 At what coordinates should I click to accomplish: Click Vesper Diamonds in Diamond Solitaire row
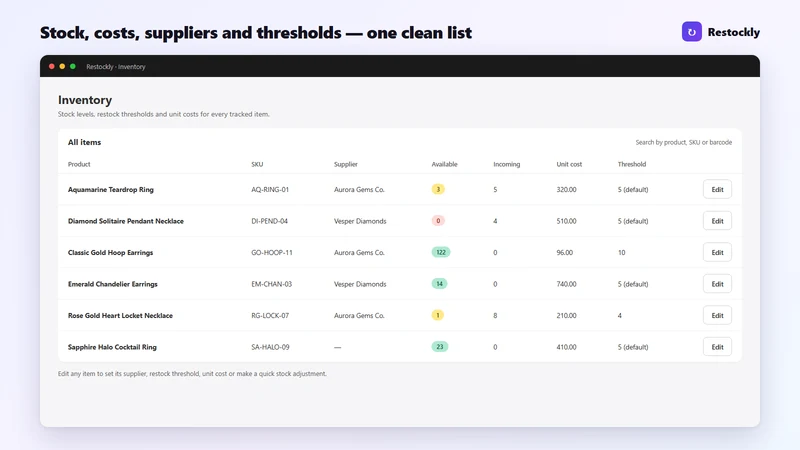pos(360,221)
